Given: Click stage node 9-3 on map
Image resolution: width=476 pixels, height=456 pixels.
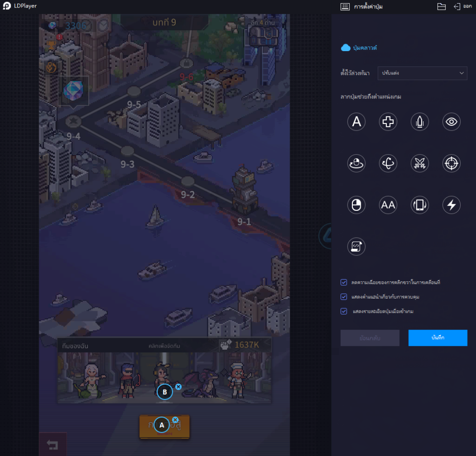Looking at the screenshot, I should pos(127,151).
